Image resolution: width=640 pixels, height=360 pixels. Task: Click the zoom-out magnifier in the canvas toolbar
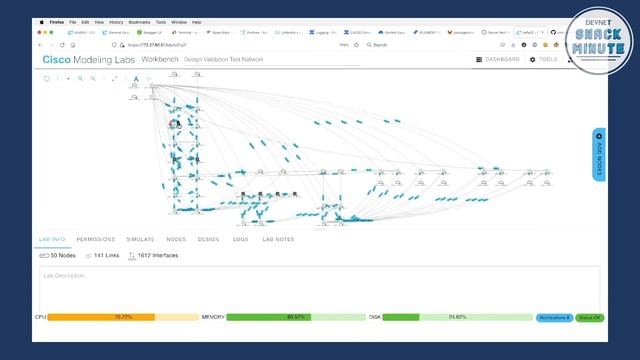click(x=93, y=78)
